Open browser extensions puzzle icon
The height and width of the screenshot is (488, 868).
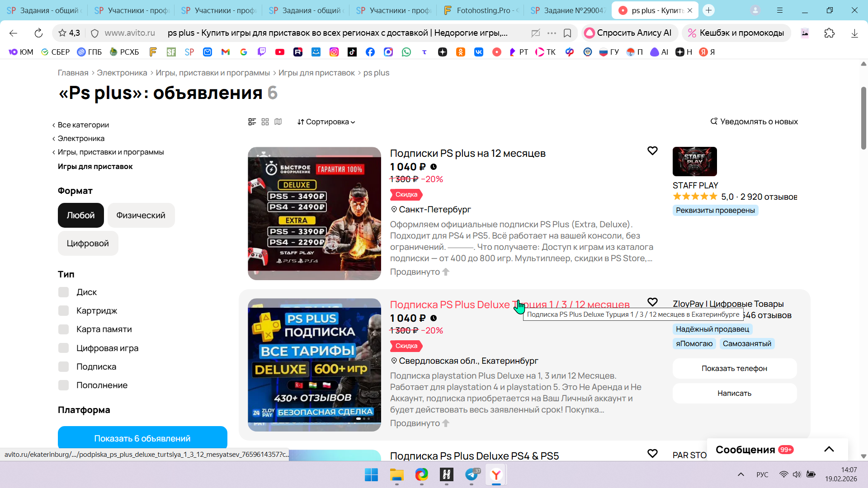[830, 33]
